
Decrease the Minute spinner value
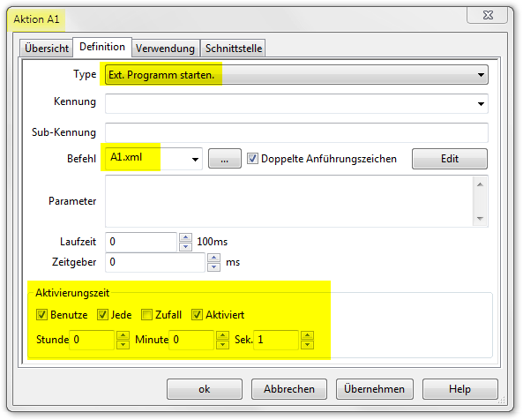[x=223, y=344]
